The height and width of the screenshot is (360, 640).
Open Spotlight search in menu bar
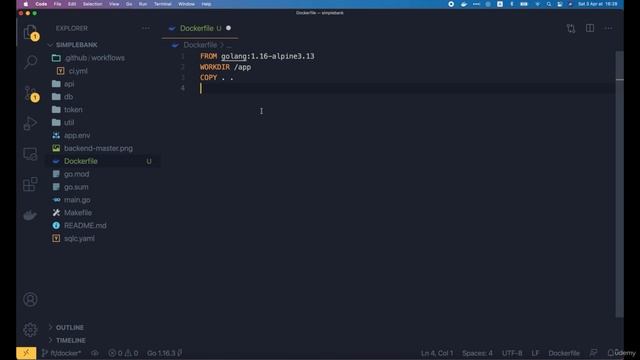click(x=549, y=4)
